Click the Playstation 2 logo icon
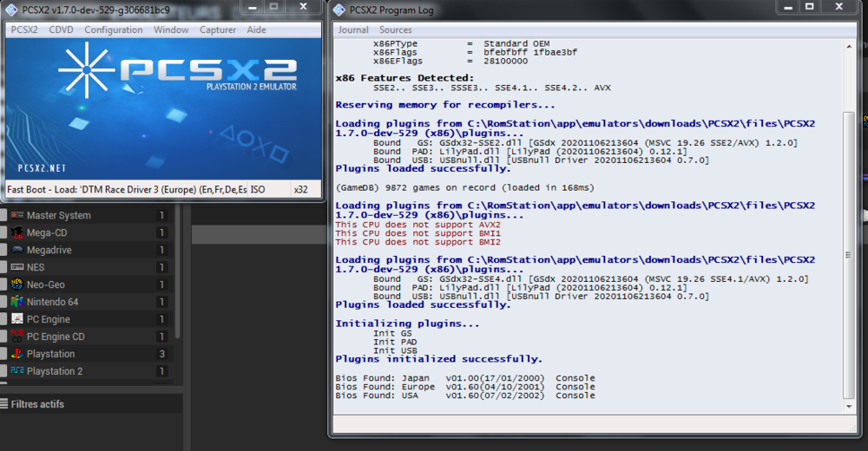The width and height of the screenshot is (868, 451). [17, 370]
